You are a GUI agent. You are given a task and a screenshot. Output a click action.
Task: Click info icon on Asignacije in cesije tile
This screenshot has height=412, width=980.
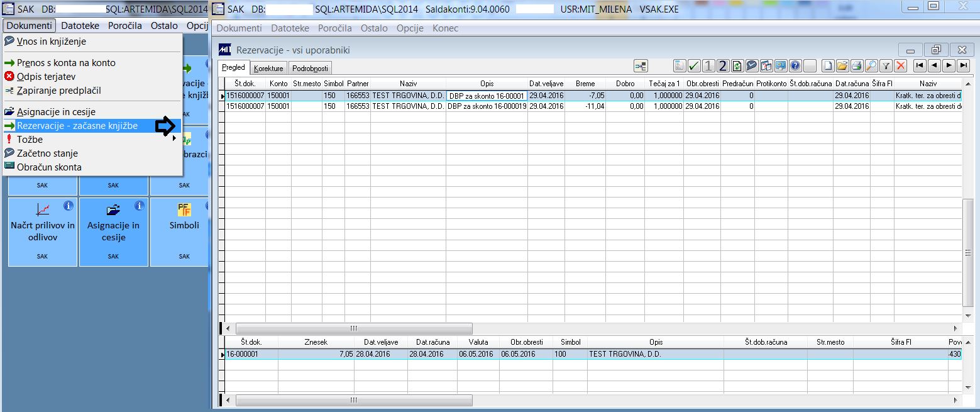(x=140, y=205)
